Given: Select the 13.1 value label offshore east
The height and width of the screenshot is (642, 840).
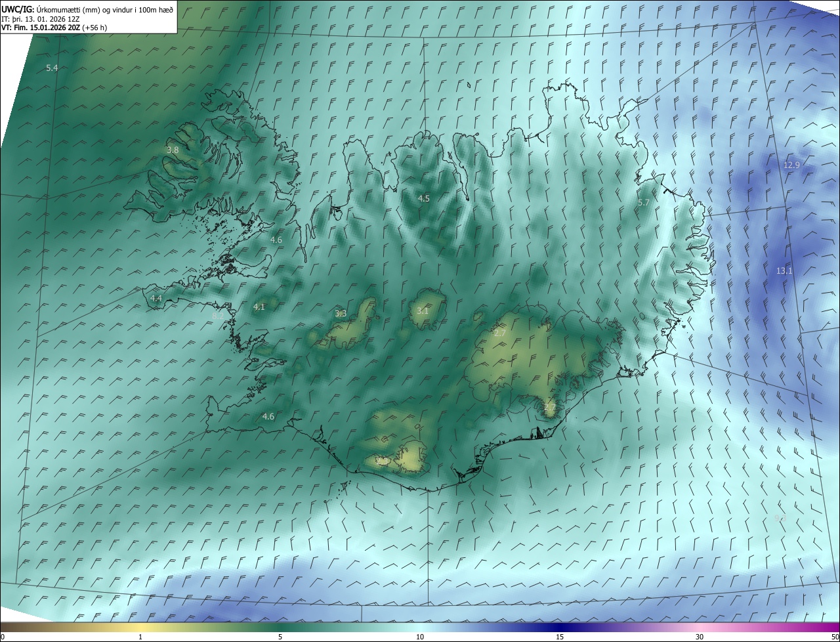Looking at the screenshot, I should tap(784, 270).
